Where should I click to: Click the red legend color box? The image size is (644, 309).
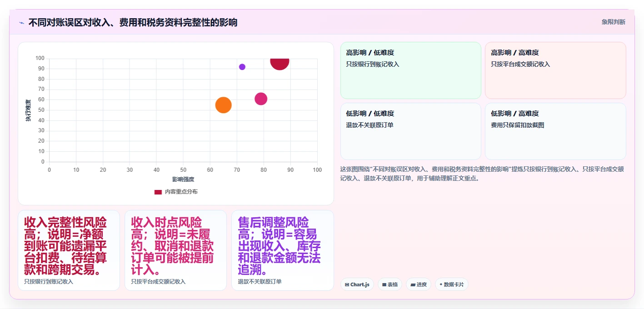click(158, 192)
